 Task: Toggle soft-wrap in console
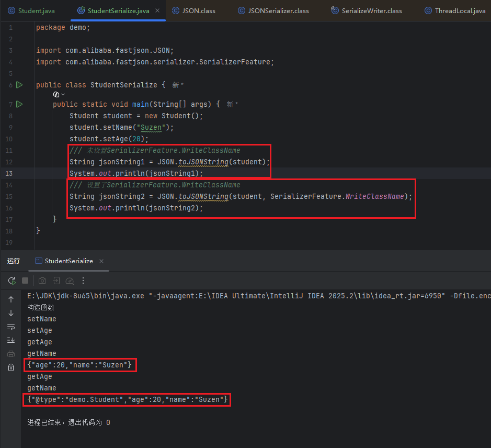coord(11,327)
